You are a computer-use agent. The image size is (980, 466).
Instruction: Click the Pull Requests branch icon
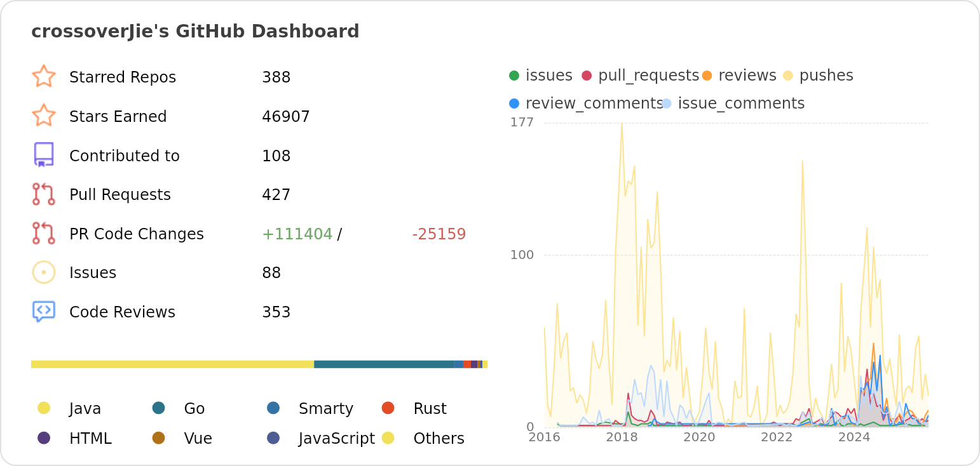click(x=44, y=194)
